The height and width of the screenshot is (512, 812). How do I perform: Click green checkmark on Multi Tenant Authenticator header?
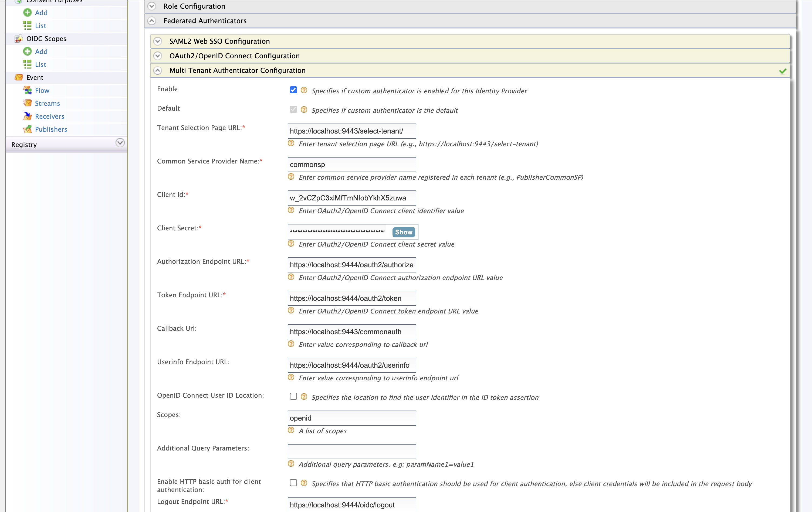click(x=783, y=71)
